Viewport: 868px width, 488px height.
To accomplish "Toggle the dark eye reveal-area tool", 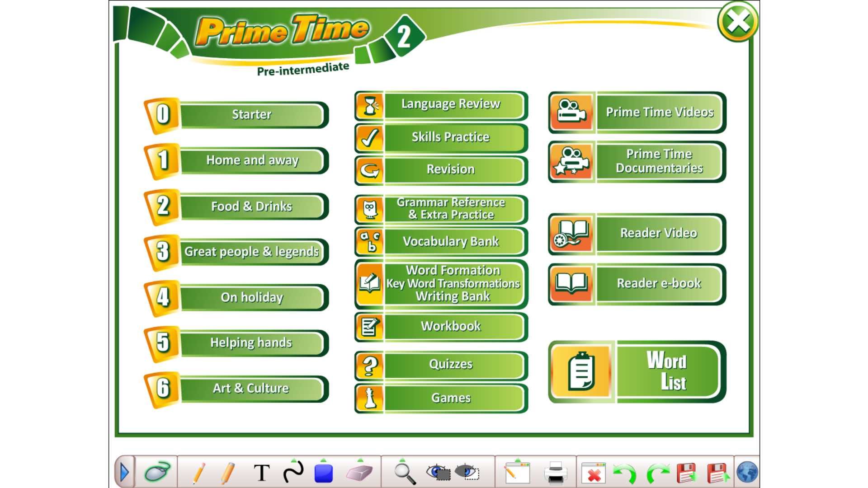I will click(x=467, y=472).
